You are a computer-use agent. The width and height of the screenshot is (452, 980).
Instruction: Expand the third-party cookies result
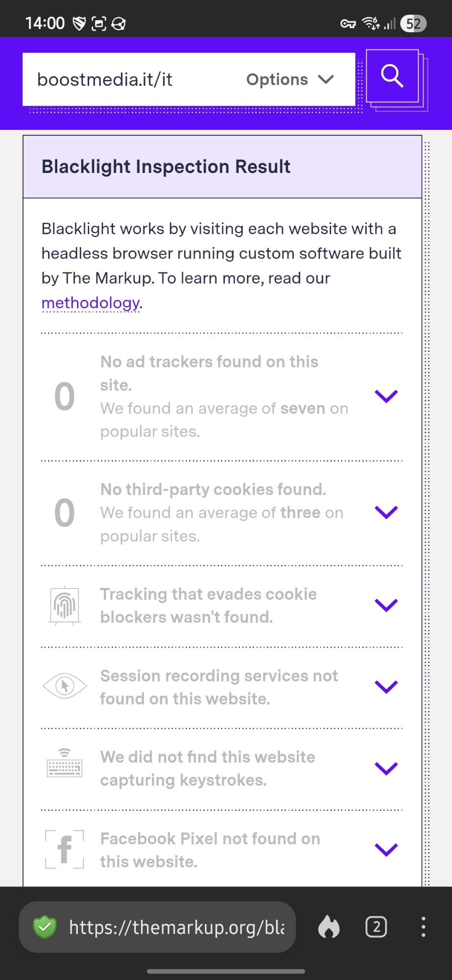point(386,512)
